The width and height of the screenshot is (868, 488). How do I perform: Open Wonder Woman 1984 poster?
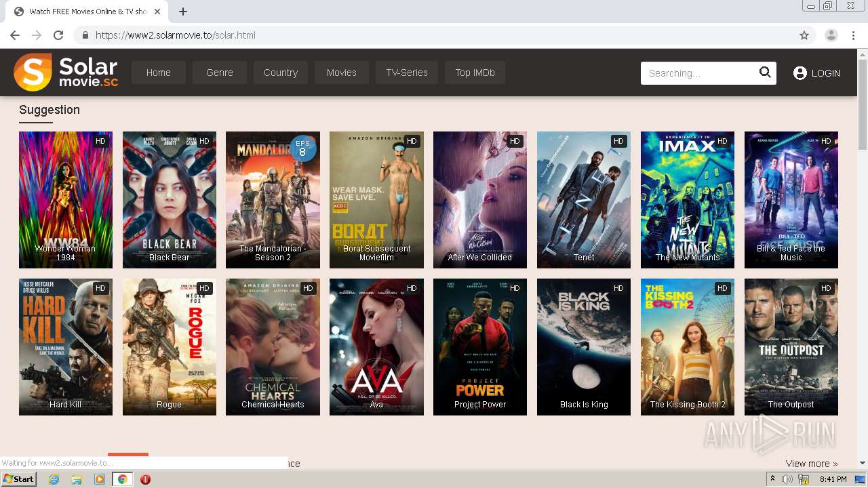(66, 200)
